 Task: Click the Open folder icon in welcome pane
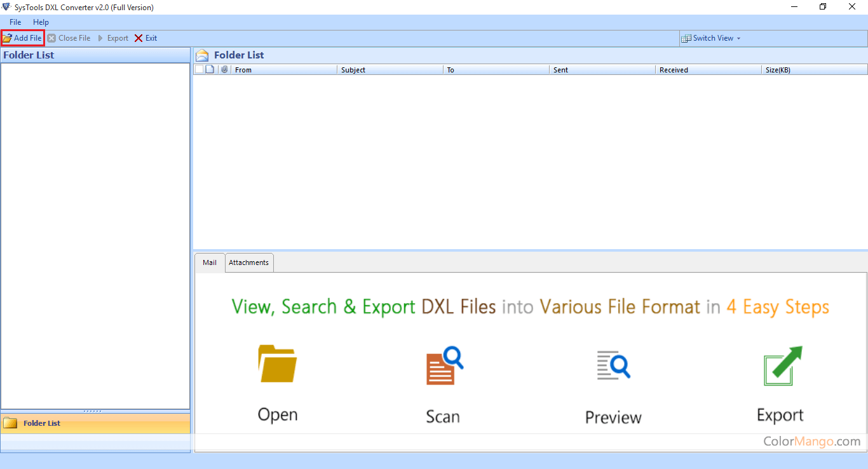[278, 363]
